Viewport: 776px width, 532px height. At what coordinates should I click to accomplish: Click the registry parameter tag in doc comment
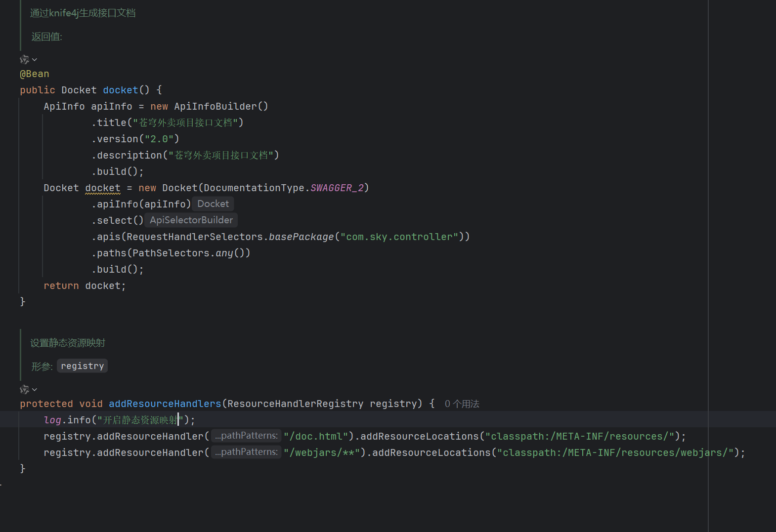(x=82, y=366)
